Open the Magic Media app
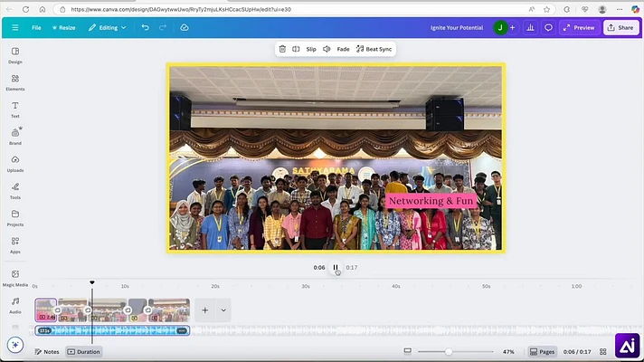644x362 pixels. coord(15,278)
